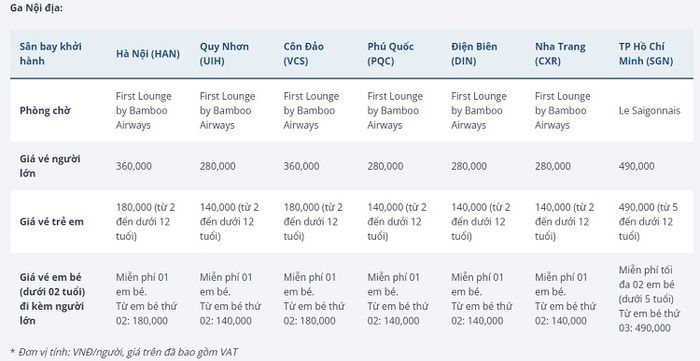Select the Quy Nhơn (UIH) column header

(224, 54)
